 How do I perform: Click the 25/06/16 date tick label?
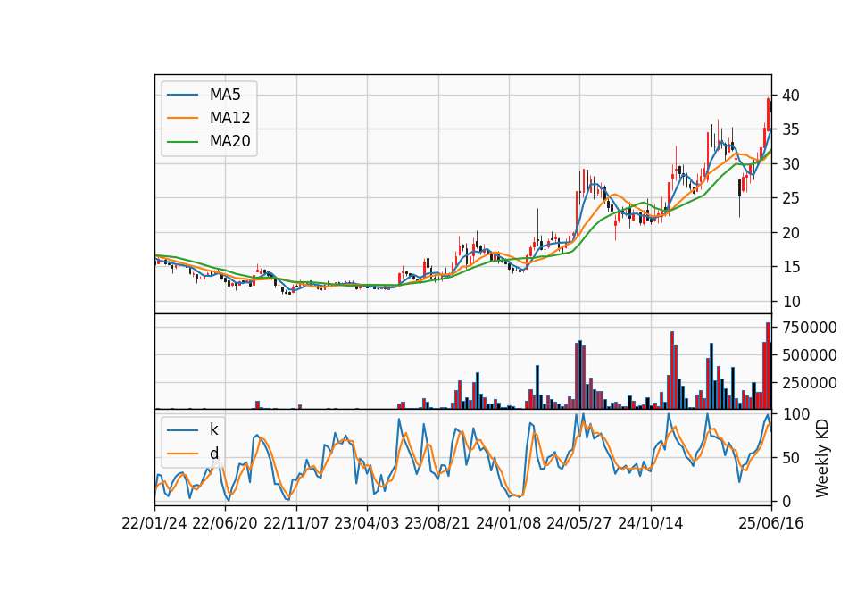(x=771, y=523)
